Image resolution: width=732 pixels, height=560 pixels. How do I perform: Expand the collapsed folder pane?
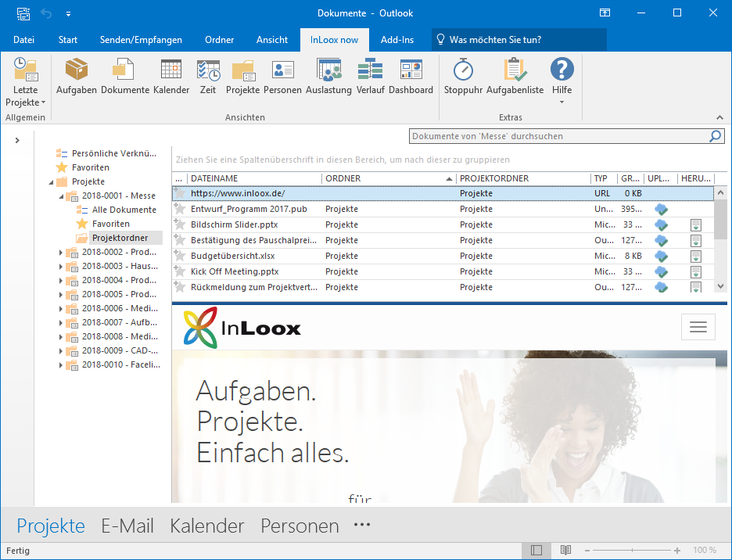(17, 140)
